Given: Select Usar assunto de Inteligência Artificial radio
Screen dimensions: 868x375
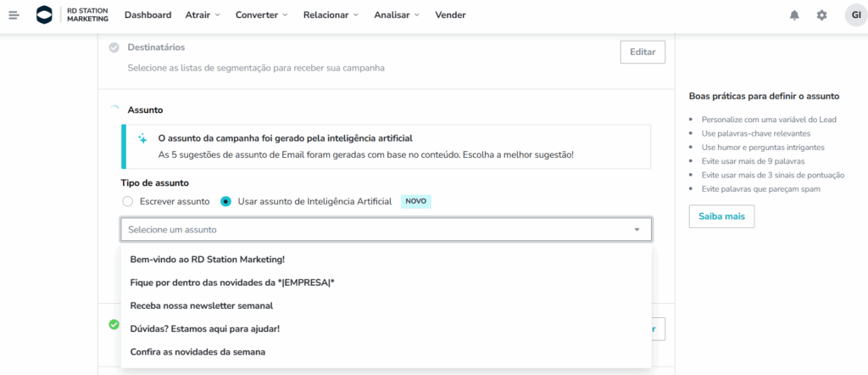Looking at the screenshot, I should pyautogui.click(x=225, y=202).
